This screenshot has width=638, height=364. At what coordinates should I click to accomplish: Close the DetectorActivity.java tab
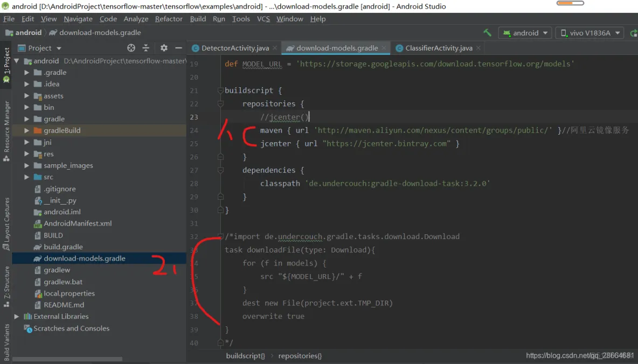(x=275, y=48)
